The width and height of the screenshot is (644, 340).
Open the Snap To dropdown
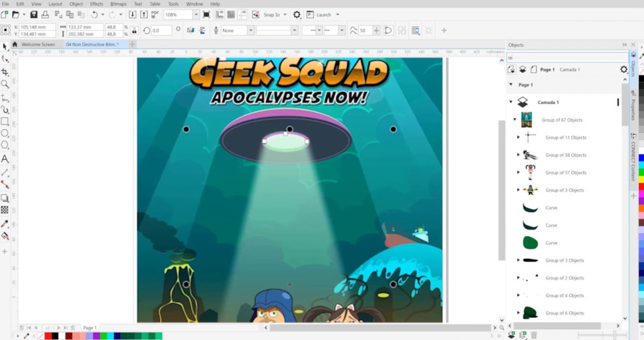point(285,14)
